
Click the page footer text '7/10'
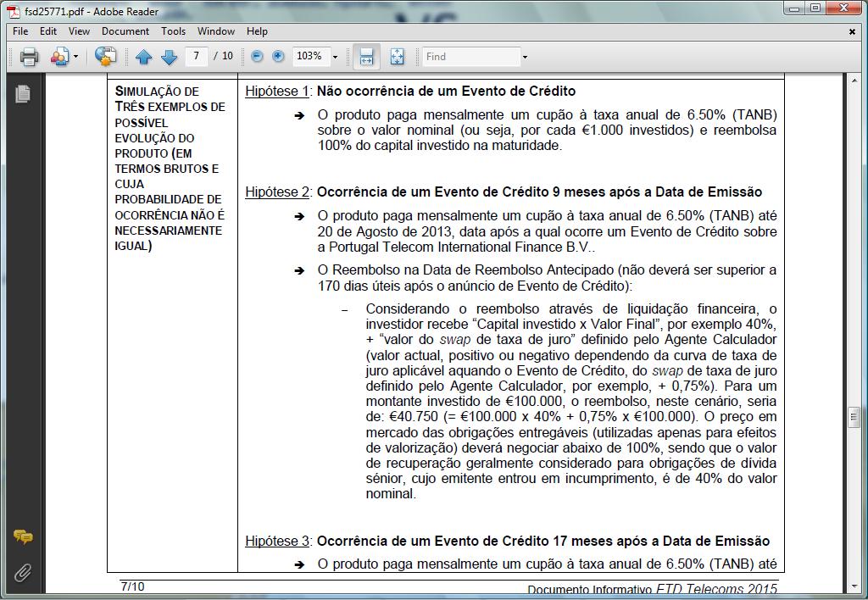point(132,586)
